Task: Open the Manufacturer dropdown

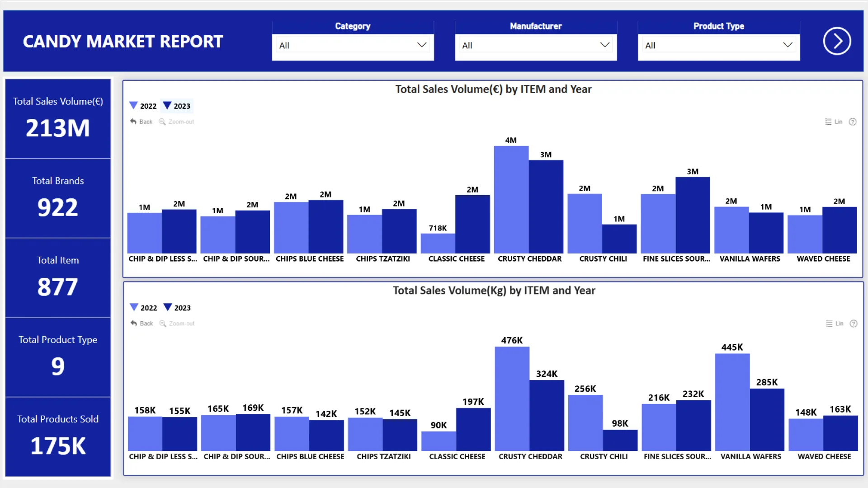Action: (536, 46)
